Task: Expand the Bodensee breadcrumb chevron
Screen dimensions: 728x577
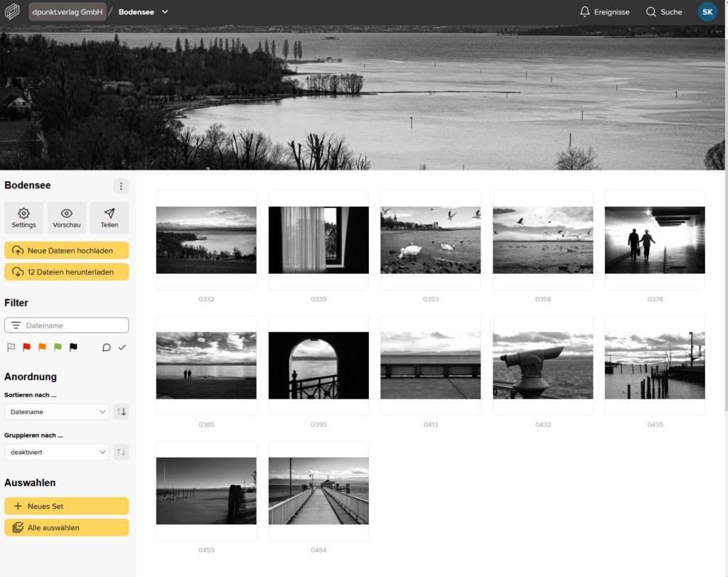Action: [x=165, y=12]
